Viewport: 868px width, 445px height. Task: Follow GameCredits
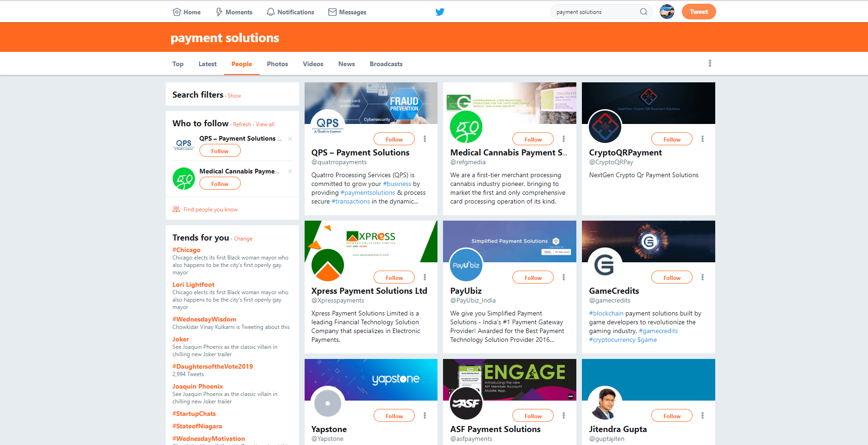672,278
